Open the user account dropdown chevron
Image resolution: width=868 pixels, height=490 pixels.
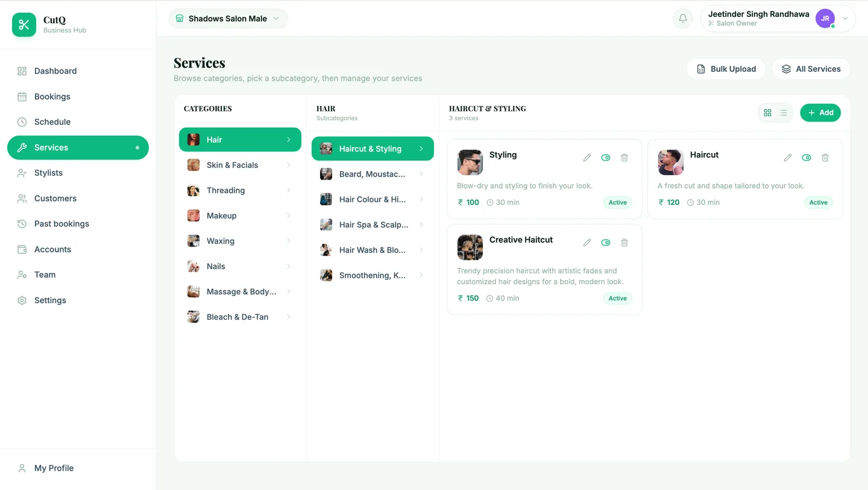point(845,19)
